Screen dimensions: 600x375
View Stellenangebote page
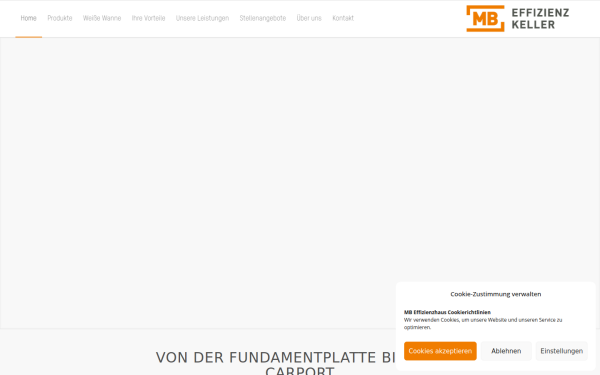(263, 18)
